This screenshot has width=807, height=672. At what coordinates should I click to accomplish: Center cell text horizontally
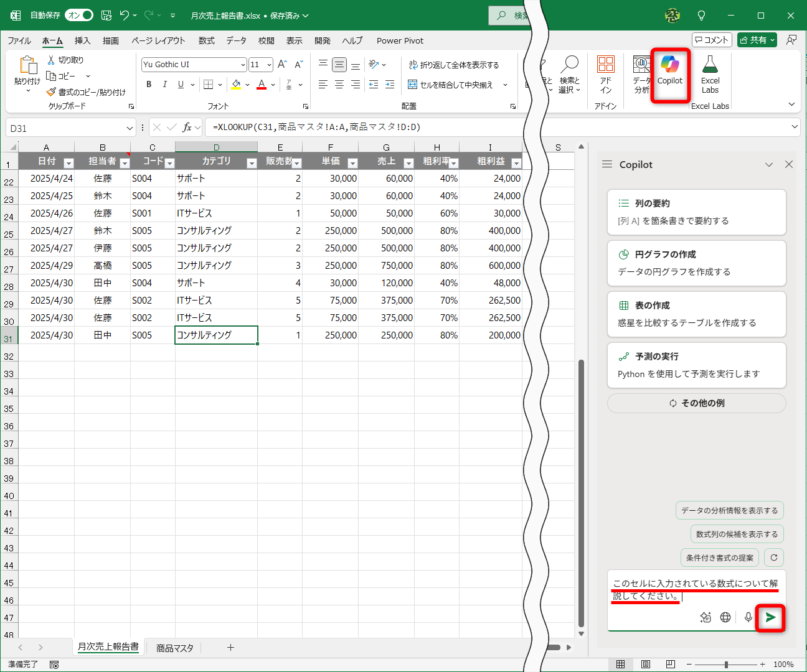pos(339,85)
